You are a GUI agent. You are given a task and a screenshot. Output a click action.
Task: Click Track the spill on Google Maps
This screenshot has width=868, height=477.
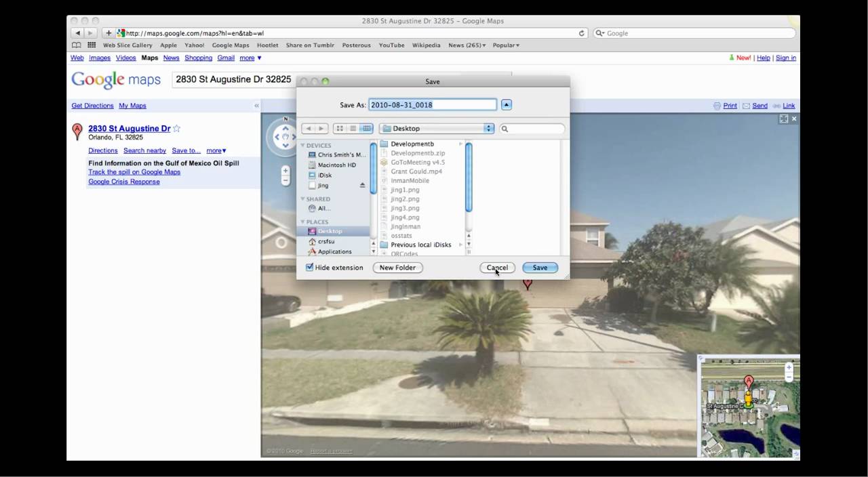click(x=134, y=172)
